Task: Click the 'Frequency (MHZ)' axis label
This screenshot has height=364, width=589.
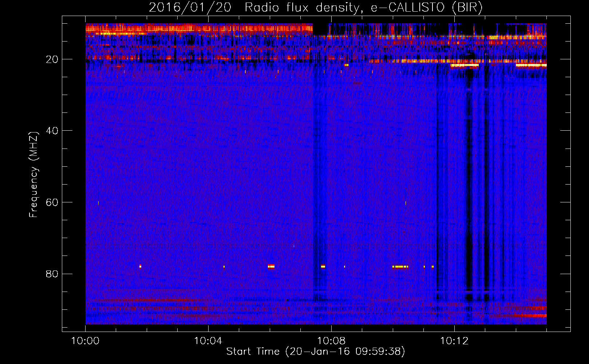Action: click(33, 175)
